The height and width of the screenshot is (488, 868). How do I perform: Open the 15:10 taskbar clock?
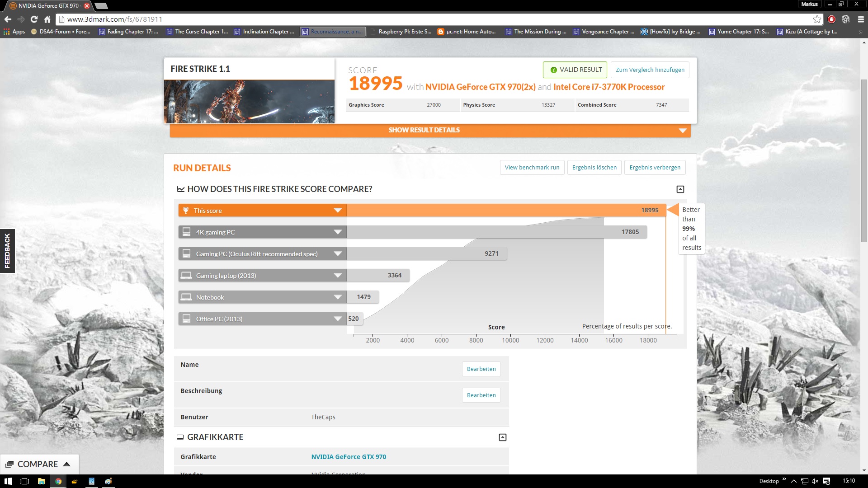849,481
